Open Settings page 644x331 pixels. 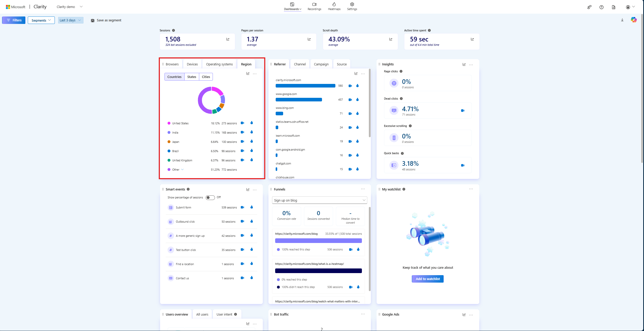click(352, 6)
